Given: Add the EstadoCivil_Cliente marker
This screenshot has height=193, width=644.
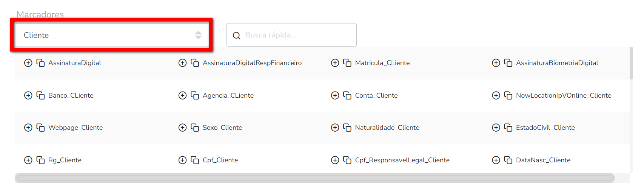Looking at the screenshot, I should pyautogui.click(x=496, y=128).
